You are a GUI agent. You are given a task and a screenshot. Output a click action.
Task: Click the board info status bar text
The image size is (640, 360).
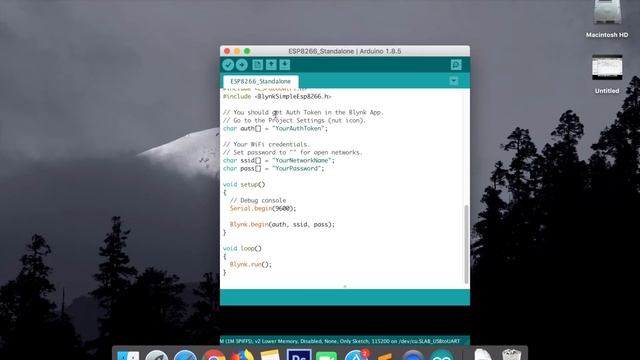click(x=340, y=341)
